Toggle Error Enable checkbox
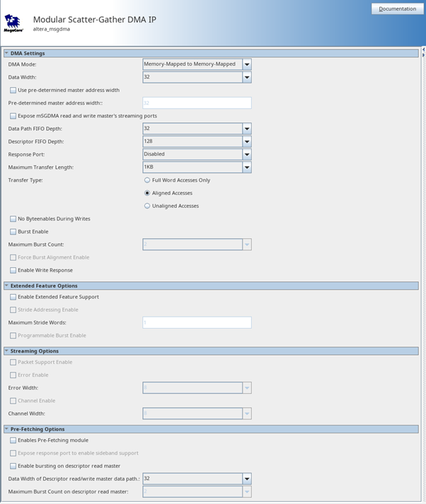This screenshot has height=504, width=426. [x=13, y=375]
